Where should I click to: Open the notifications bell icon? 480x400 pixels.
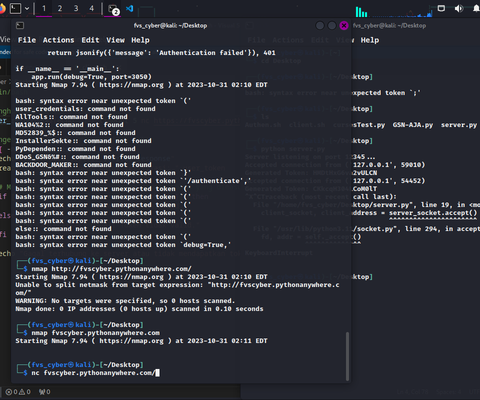[x=476, y=8]
